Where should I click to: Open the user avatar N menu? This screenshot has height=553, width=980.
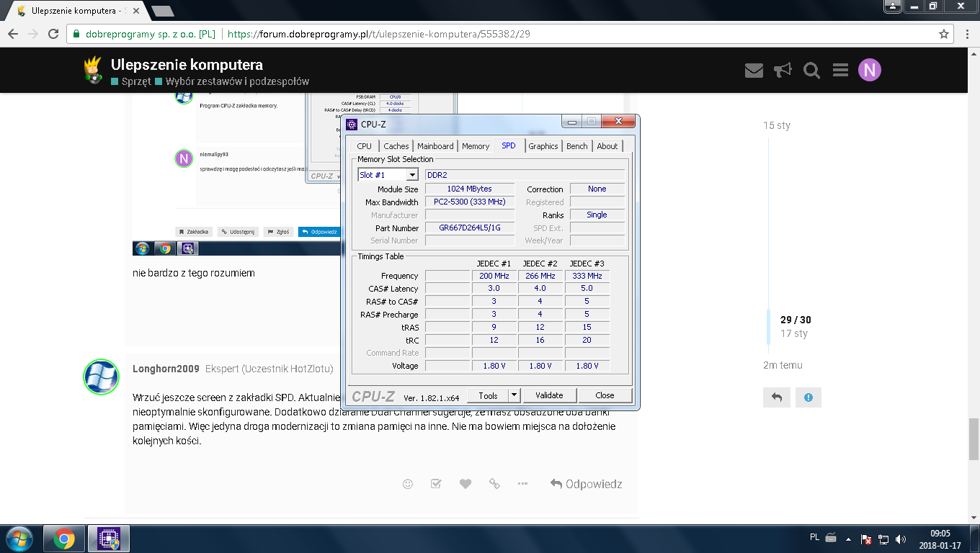pos(870,70)
